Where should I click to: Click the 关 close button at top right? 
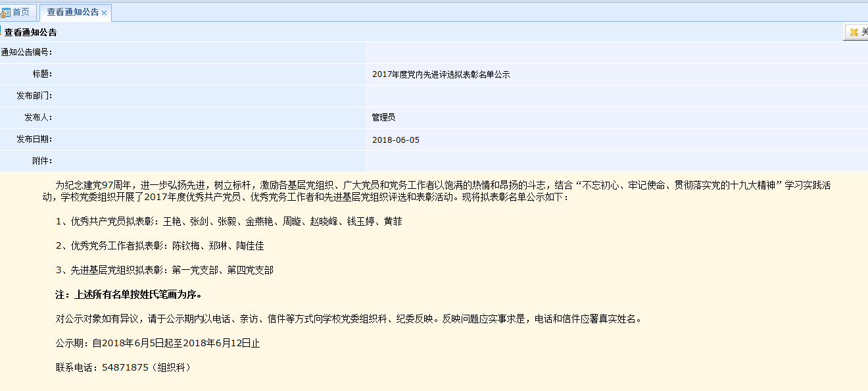[x=857, y=32]
